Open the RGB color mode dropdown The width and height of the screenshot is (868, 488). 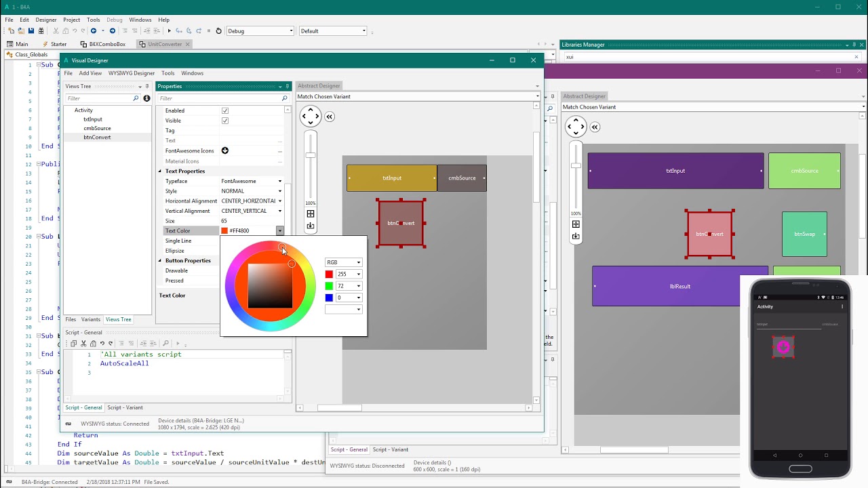coord(358,263)
